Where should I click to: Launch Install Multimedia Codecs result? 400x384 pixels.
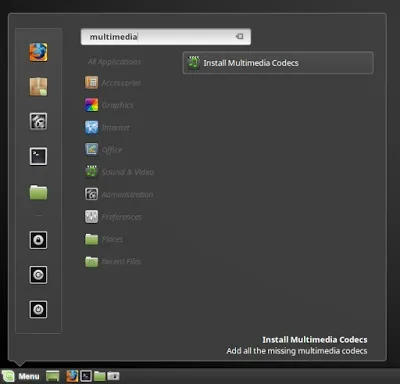pos(278,63)
